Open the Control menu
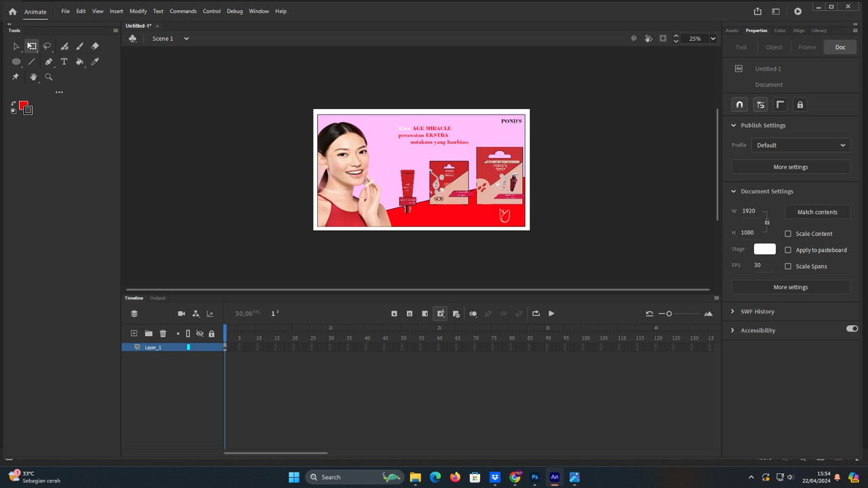The image size is (868, 488). (x=212, y=12)
